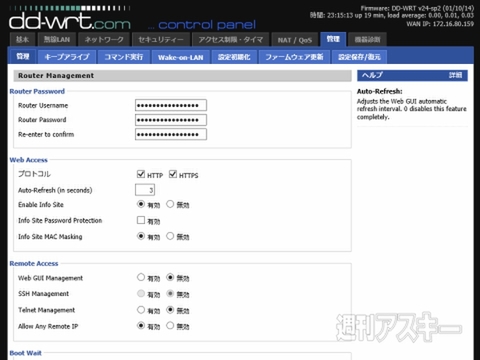The height and width of the screenshot is (360, 480).
Task: Toggle the HTTPS protocol checkbox
Action: pyautogui.click(x=173, y=174)
